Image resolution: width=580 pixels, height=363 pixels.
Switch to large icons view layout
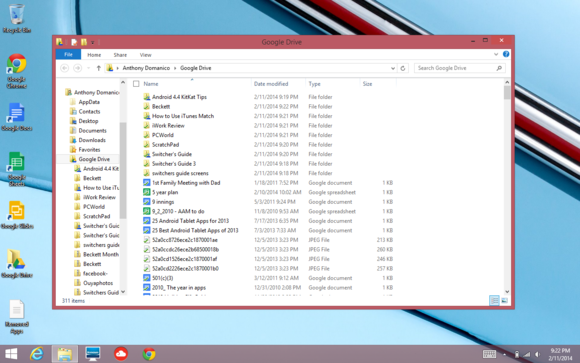[504, 300]
